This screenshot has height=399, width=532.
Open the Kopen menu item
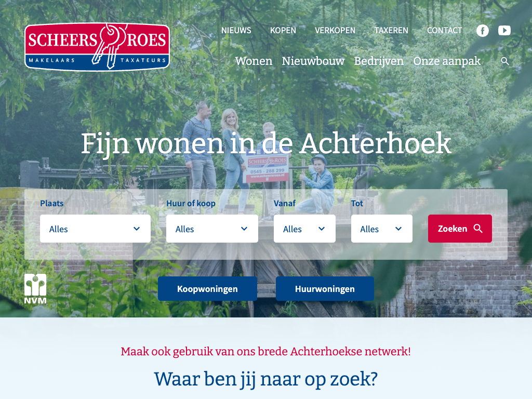click(283, 31)
